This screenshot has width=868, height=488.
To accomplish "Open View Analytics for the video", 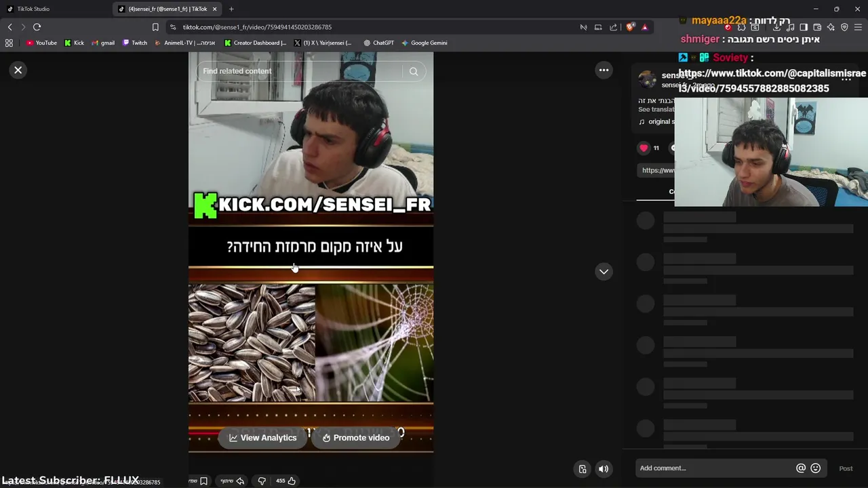I will 262,438.
